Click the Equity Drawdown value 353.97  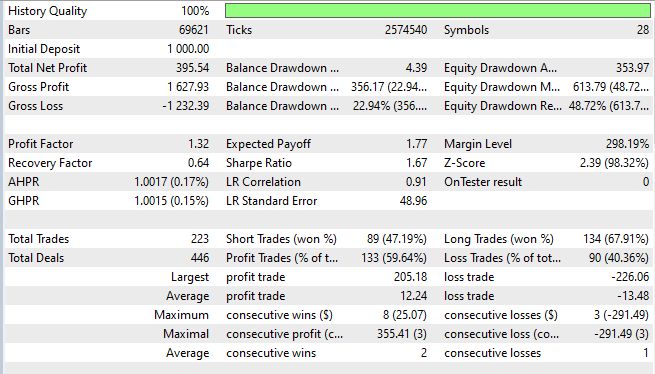click(x=632, y=68)
